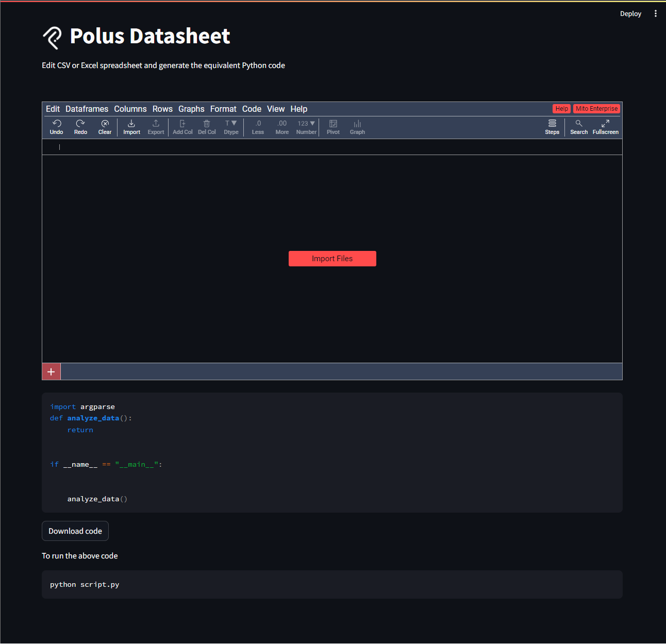
Task: Click the Import Files button
Action: click(332, 259)
